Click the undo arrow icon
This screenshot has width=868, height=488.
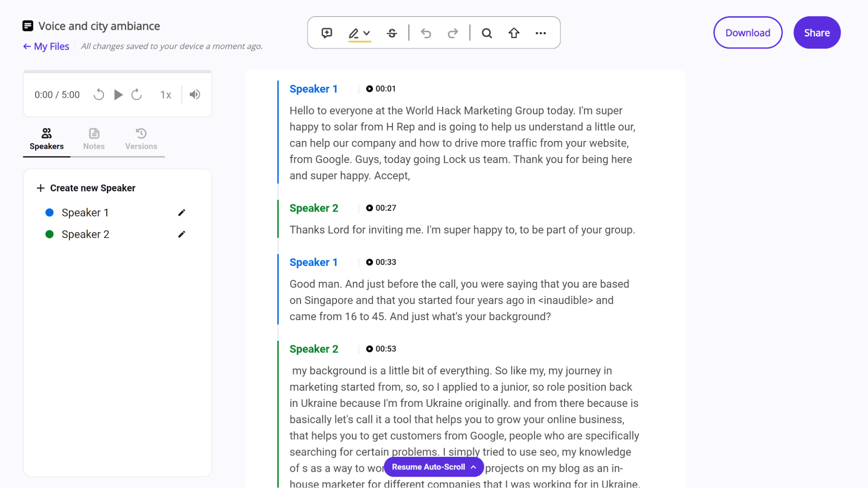[x=426, y=33]
